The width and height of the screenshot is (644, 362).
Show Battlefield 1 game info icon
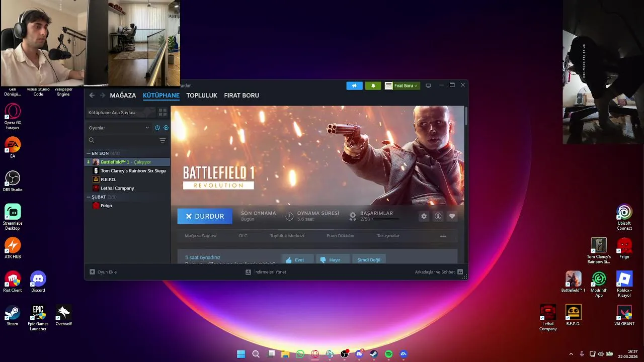(x=438, y=216)
